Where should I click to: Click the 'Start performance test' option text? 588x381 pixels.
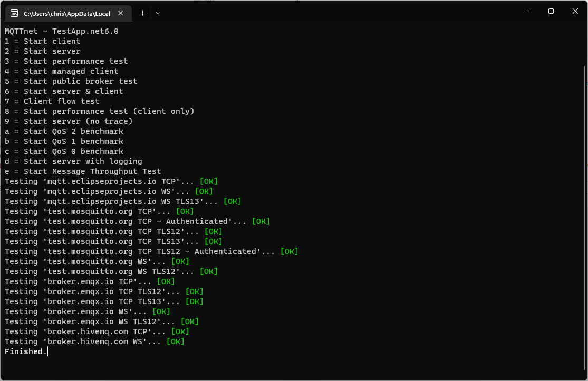point(66,61)
